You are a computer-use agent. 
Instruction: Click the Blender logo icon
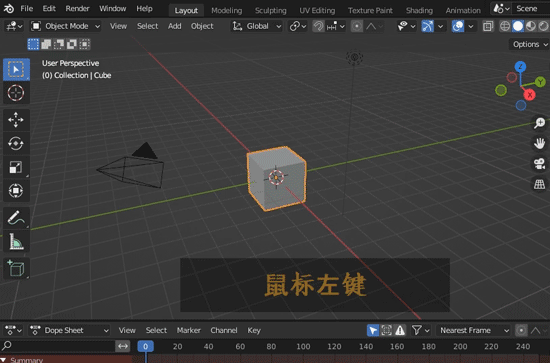tap(8, 8)
